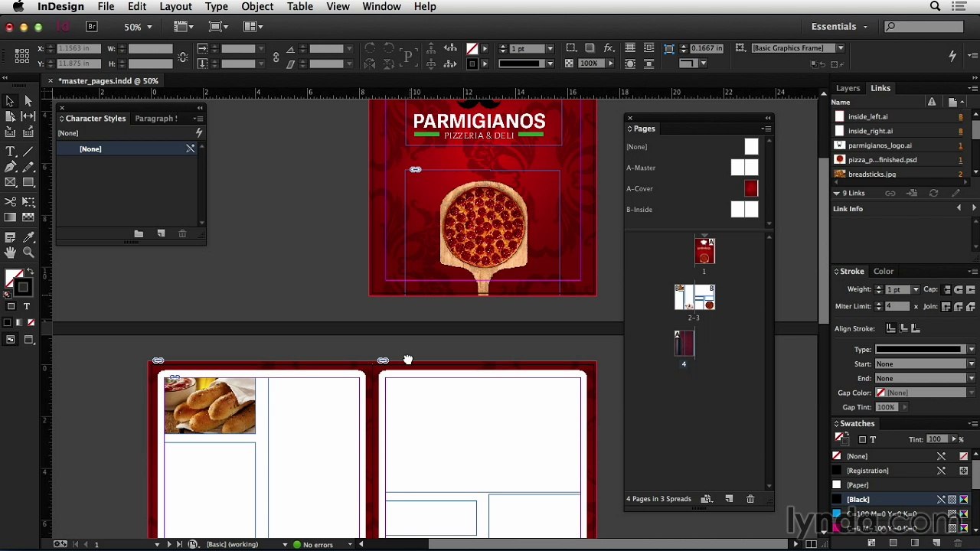Click the quick apply lightning icon in control bar
Screen dimensions: 980x551
tap(952, 55)
